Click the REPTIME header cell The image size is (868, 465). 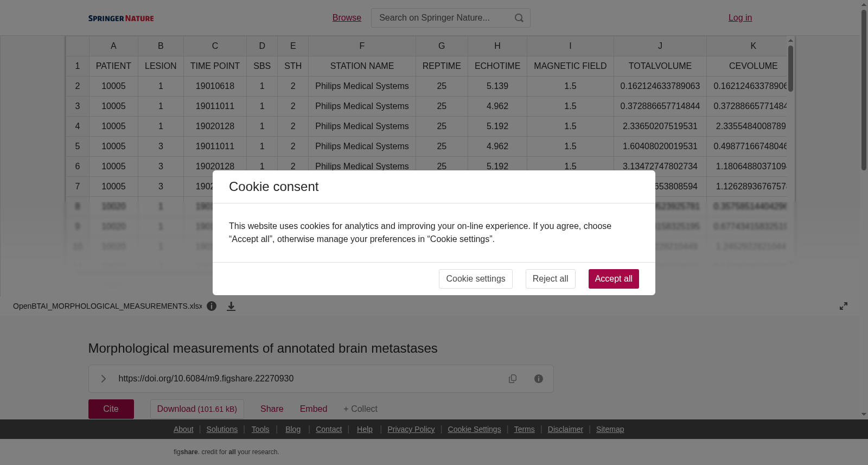coord(442,66)
